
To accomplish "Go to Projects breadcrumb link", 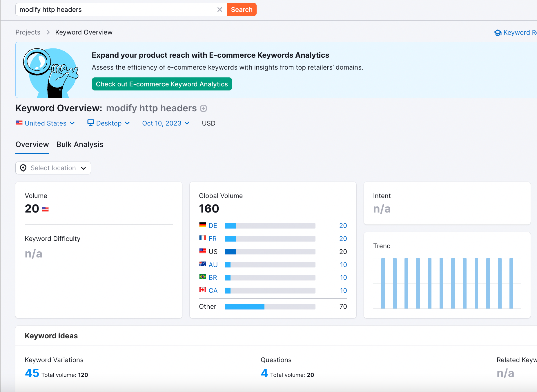I will pyautogui.click(x=28, y=32).
